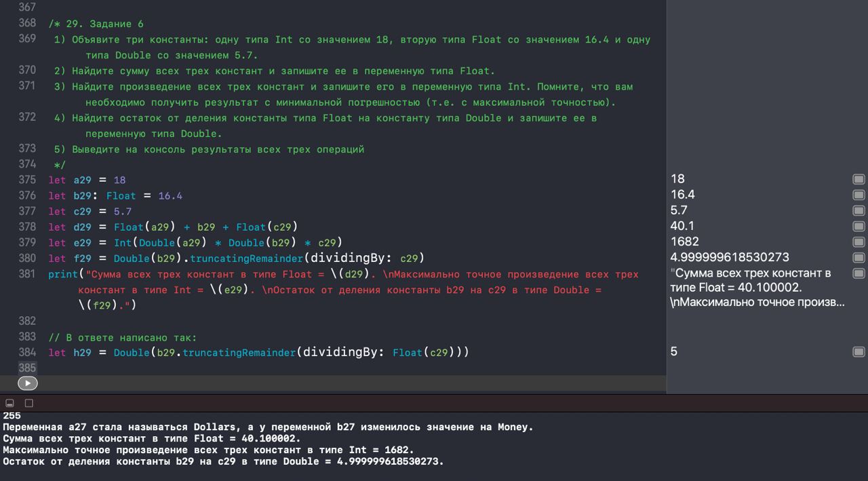Place cursor in 'let c29 = 5.7' line
This screenshot has width=868, height=481.
90,212
